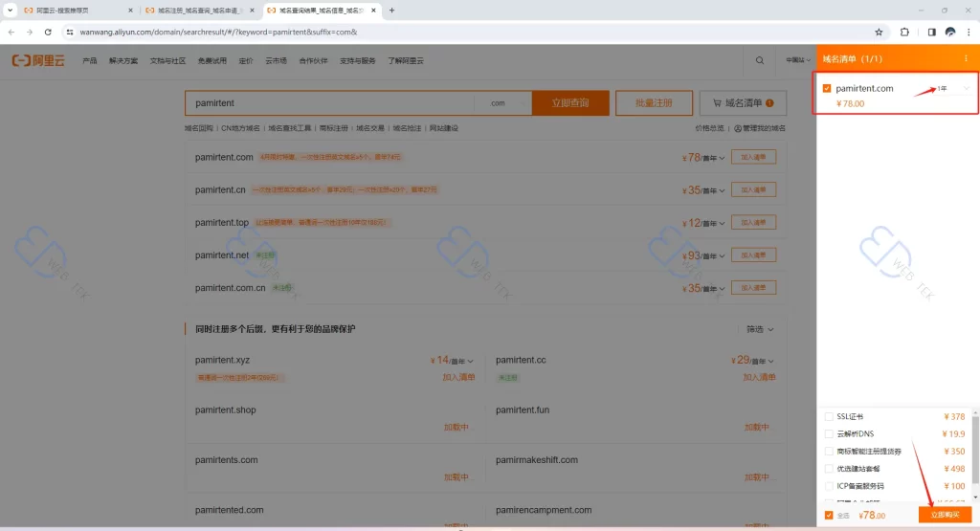Click the Aliyun logo in header
This screenshot has width=980, height=531.
(x=38, y=60)
